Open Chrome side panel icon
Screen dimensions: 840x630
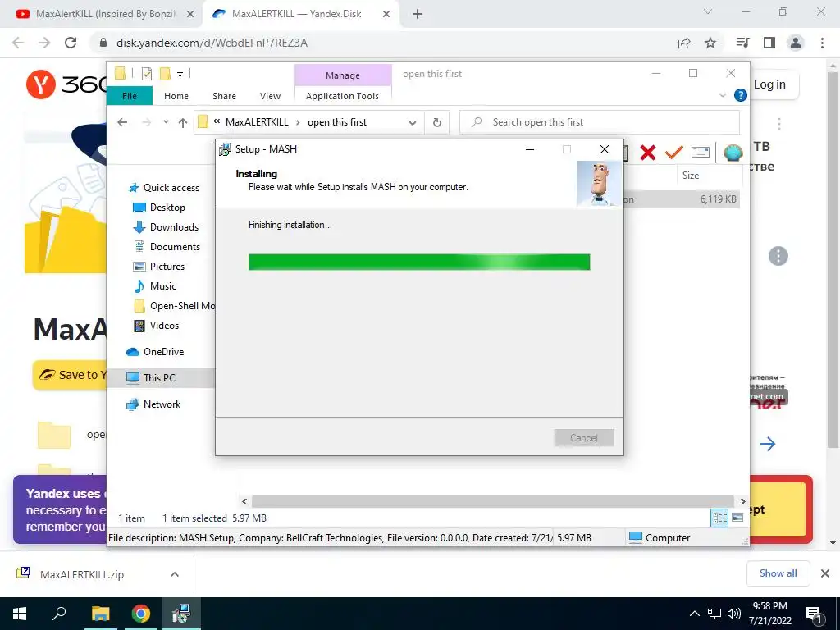[x=769, y=43]
